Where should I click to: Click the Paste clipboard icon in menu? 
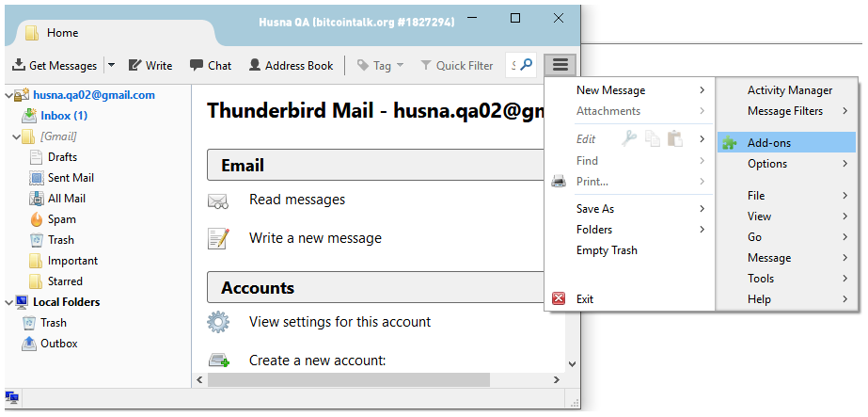(674, 138)
